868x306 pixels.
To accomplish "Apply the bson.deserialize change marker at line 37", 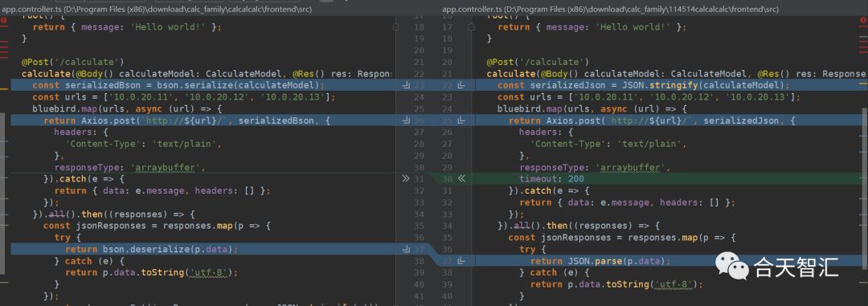I will click(x=406, y=250).
